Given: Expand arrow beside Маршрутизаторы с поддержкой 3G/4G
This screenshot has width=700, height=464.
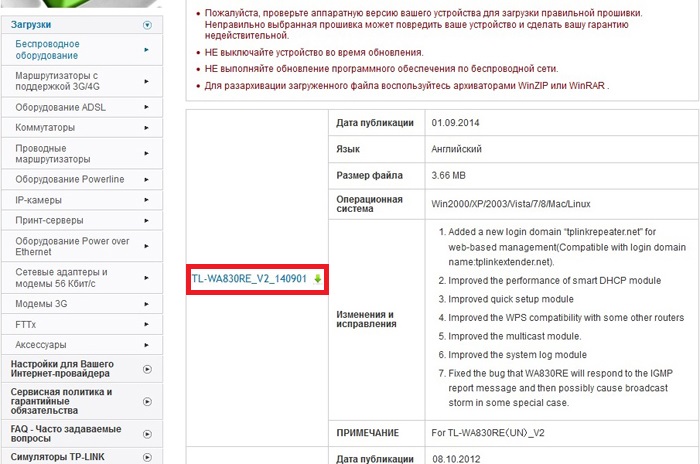Looking at the screenshot, I should 146,81.
